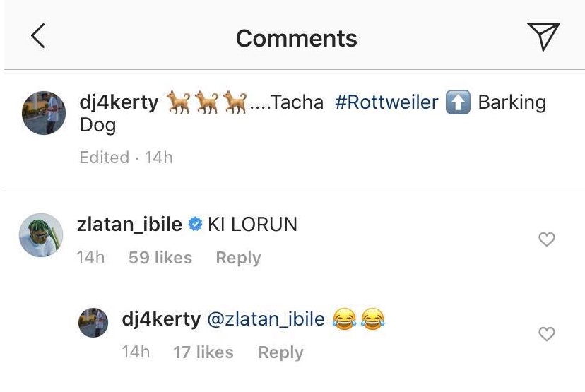Go back using the left chevron
The image size is (585, 392).
tap(38, 36)
